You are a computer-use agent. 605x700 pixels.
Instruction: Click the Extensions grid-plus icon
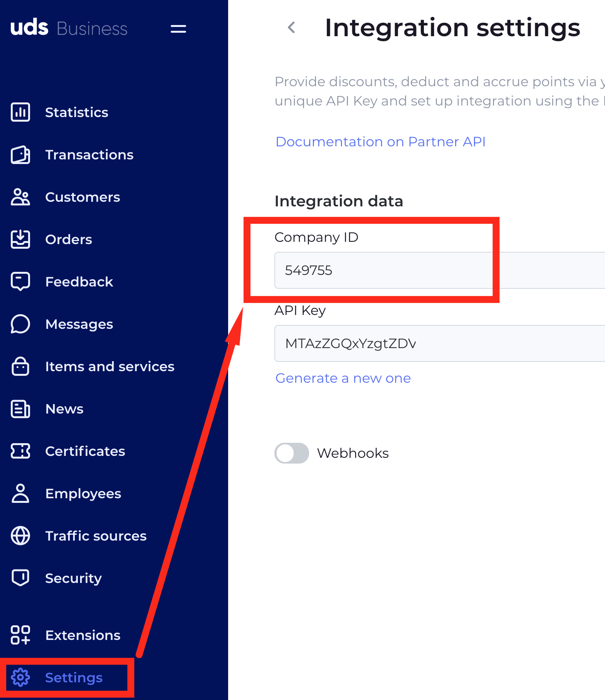[20, 635]
